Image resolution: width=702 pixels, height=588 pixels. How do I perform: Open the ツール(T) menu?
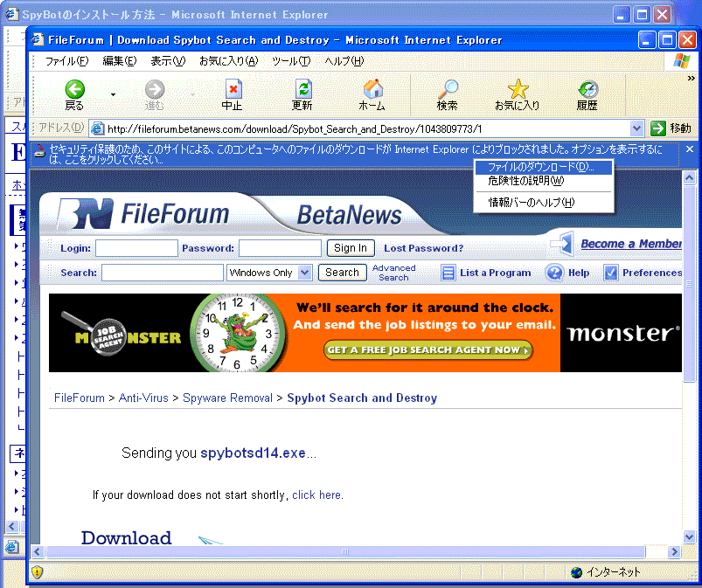[291, 61]
